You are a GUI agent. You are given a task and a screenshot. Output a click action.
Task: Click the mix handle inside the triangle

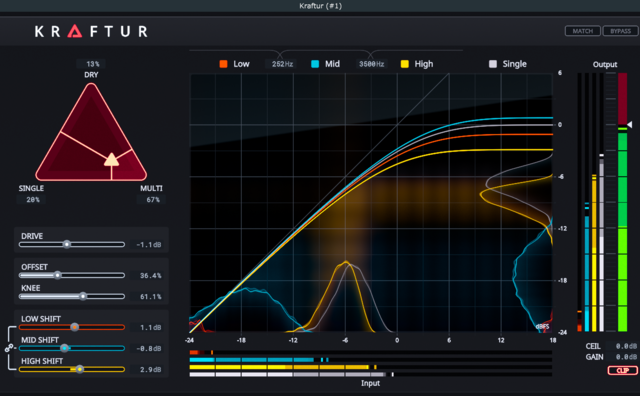[x=111, y=160]
